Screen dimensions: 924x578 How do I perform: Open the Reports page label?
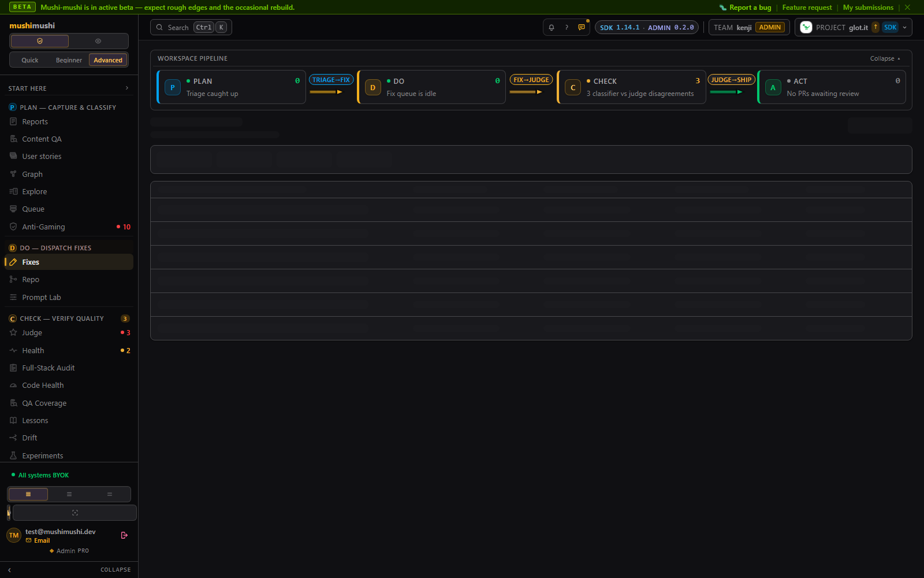pos(35,121)
